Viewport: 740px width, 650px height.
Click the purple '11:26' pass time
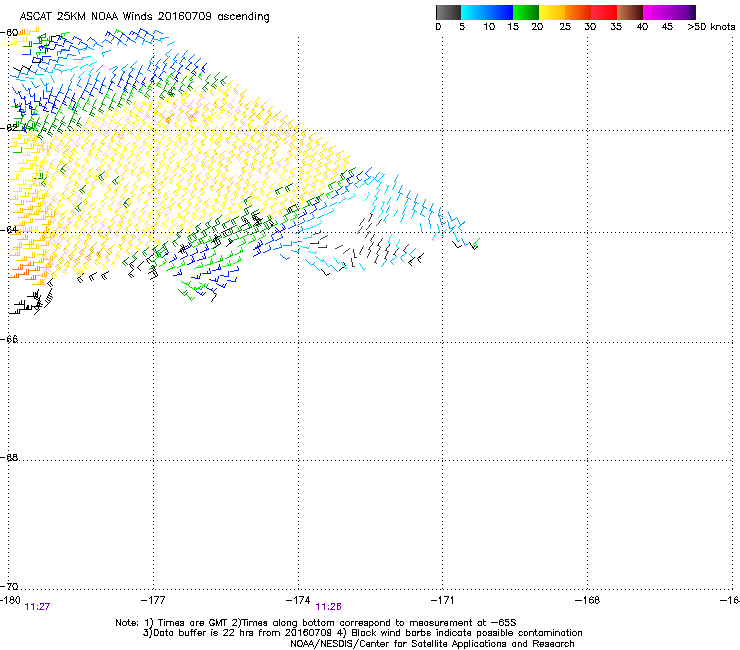pyautogui.click(x=328, y=607)
